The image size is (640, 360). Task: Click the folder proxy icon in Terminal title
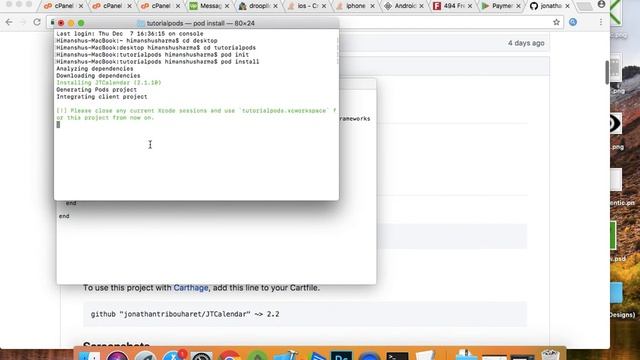pos(141,23)
